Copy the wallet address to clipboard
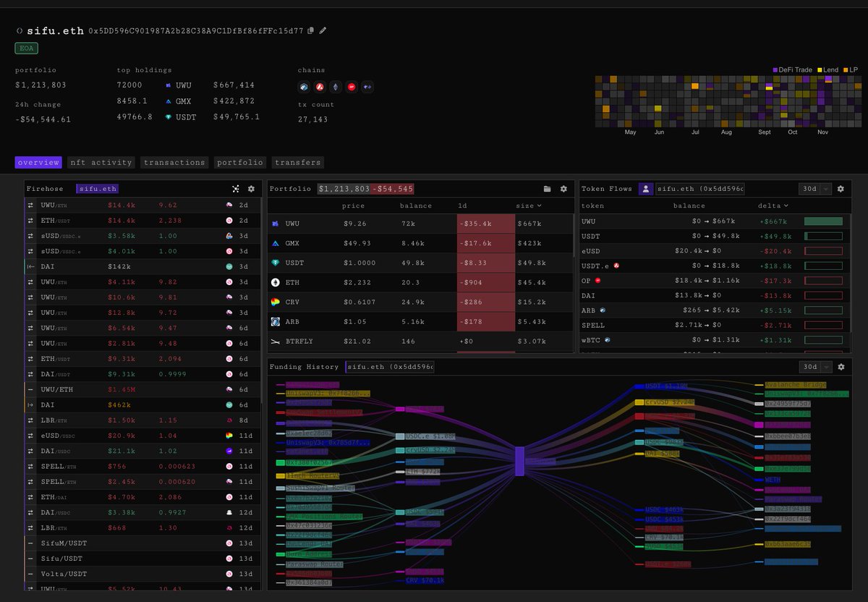This screenshot has width=868, height=602. (310, 30)
